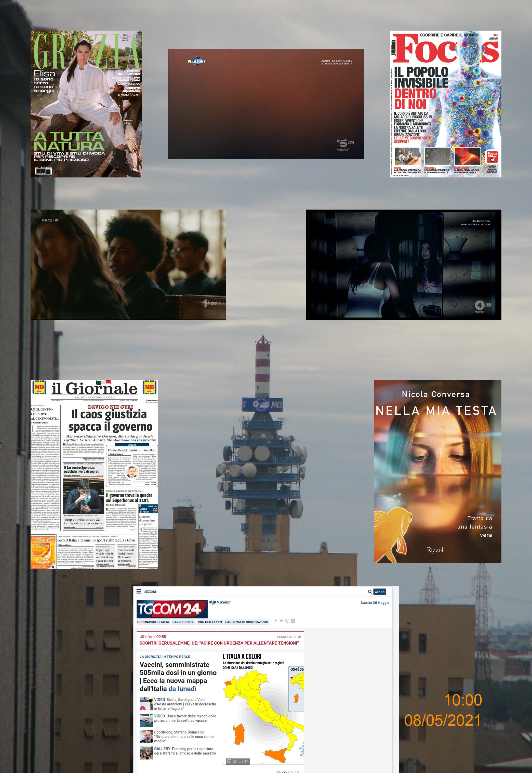Select the RAZZO CINESE topic tag
The width and height of the screenshot is (532, 773).
click(183, 622)
